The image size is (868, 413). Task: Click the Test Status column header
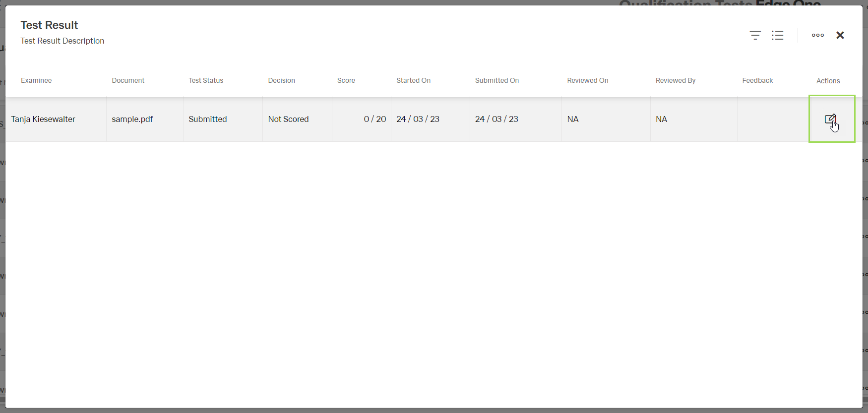click(x=206, y=80)
